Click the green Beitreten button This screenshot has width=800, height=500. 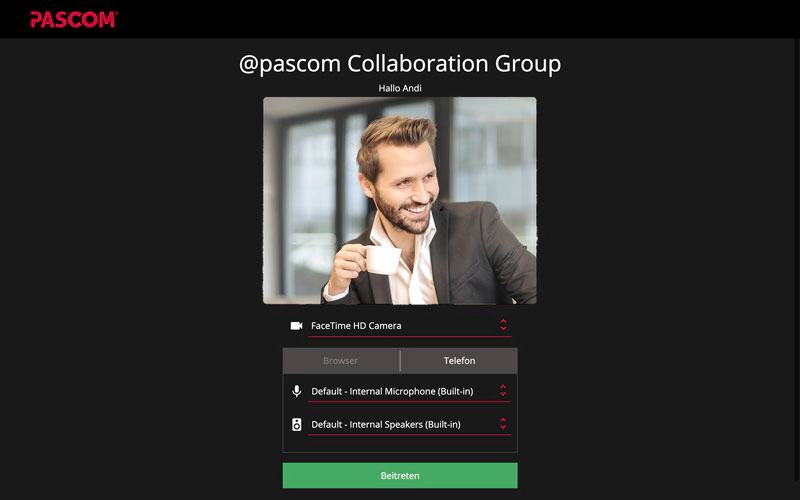400,476
